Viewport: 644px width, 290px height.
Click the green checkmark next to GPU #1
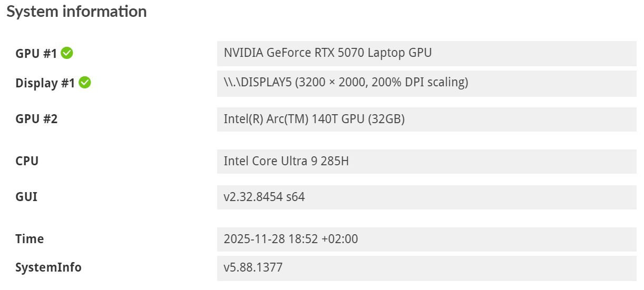pos(67,53)
